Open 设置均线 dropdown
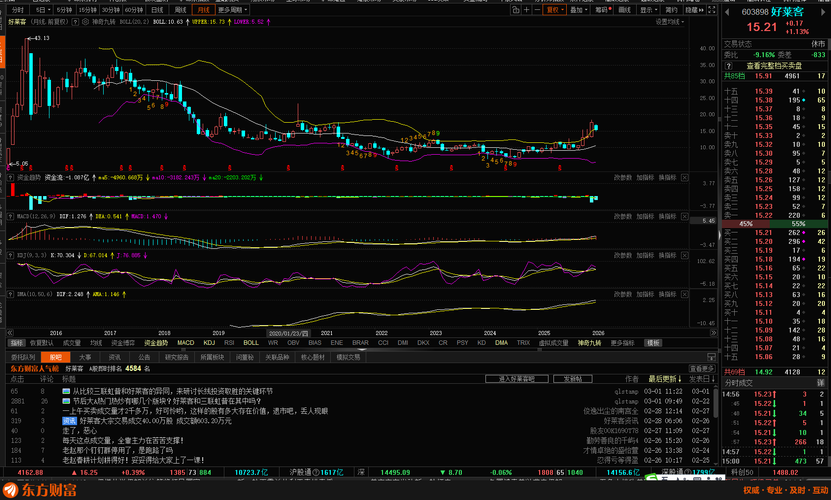 click(669, 22)
